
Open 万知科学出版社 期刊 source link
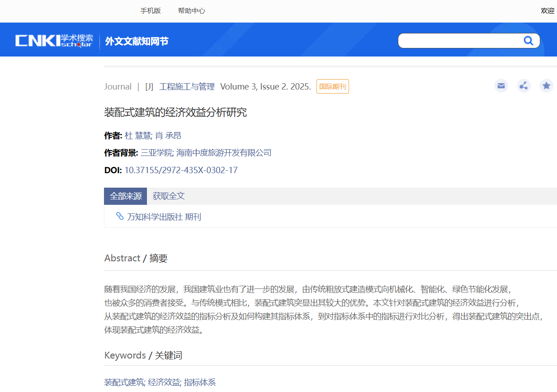coord(164,217)
